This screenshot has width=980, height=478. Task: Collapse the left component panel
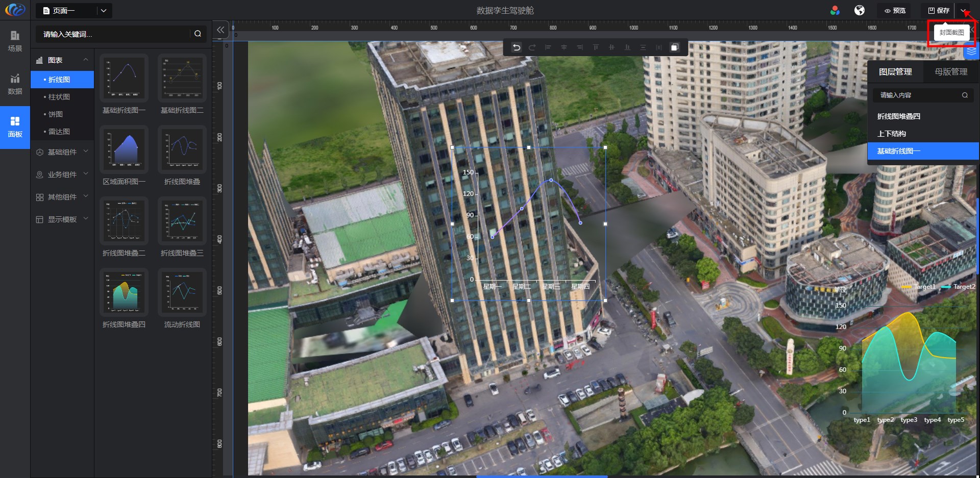point(220,30)
